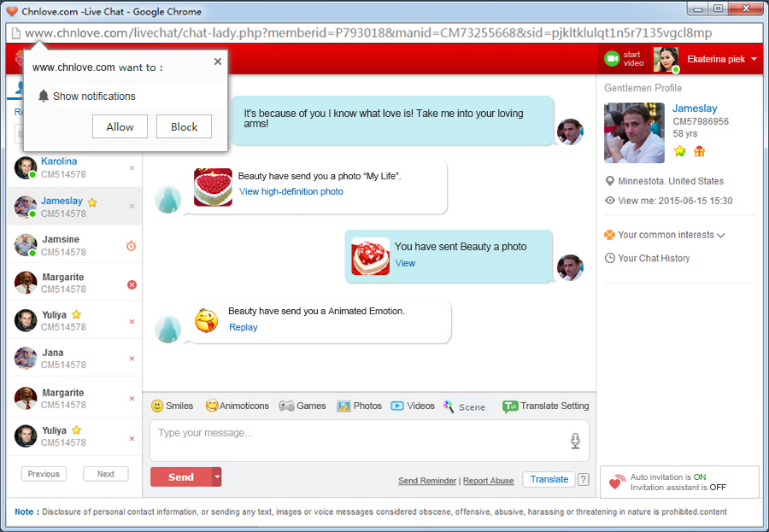Click Ekaterina piek profile avatar
The image size is (769, 532).
tap(666, 59)
